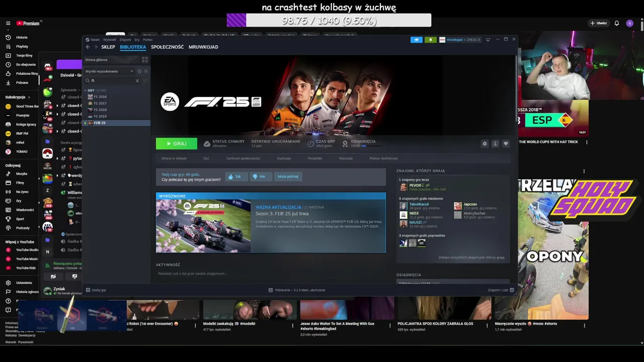Open YouTube account avatar
644x362 pixels.
click(x=629, y=23)
